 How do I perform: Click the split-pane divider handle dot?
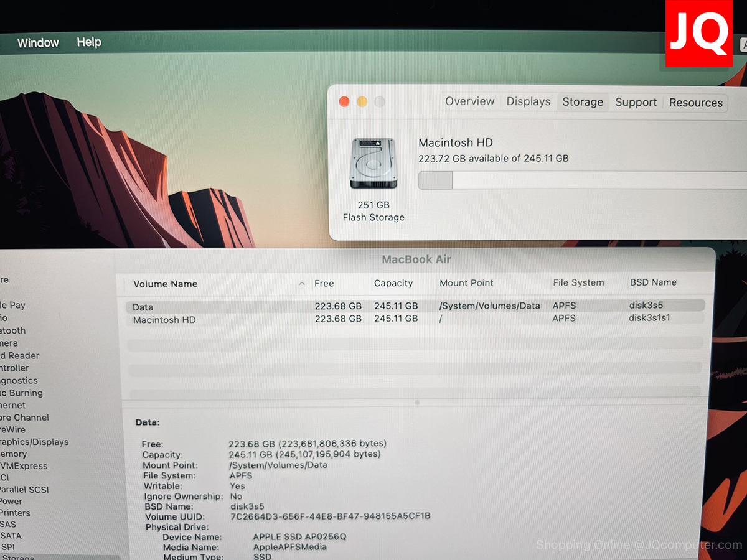pos(417,403)
